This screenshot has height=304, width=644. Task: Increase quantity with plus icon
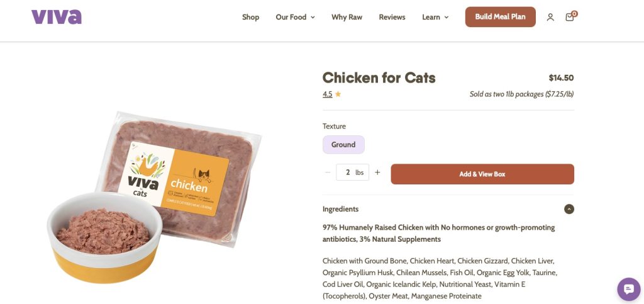pyautogui.click(x=377, y=172)
